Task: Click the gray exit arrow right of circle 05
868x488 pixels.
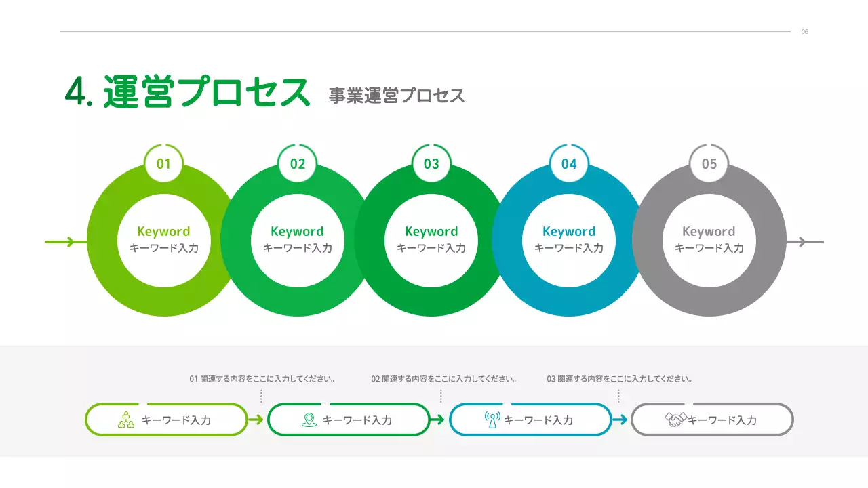Action: point(805,242)
